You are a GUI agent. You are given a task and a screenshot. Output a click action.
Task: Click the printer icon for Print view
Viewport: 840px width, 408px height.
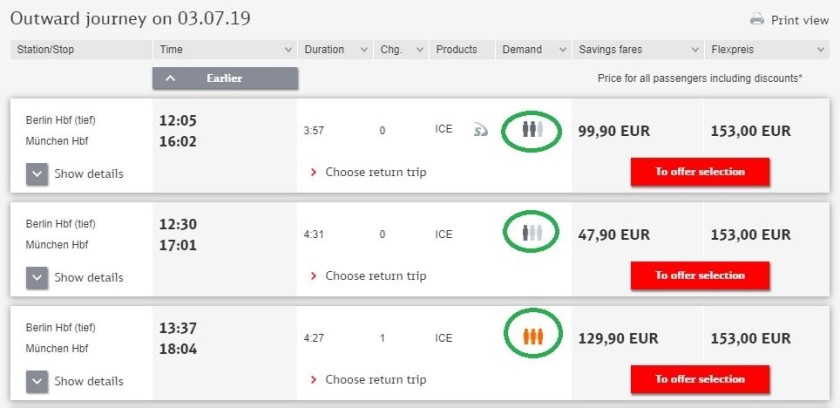pyautogui.click(x=757, y=19)
